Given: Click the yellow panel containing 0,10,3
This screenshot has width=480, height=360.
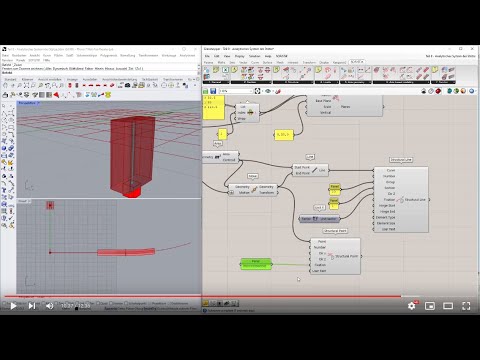Looking at the screenshot, I should [284, 135].
